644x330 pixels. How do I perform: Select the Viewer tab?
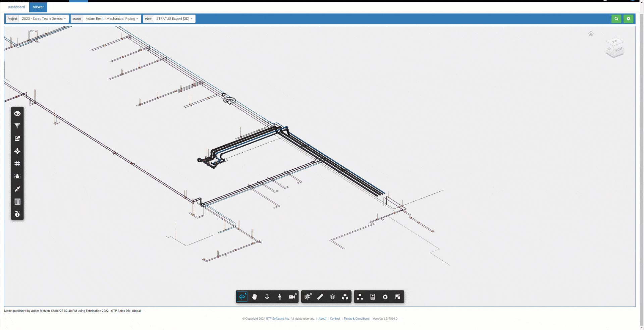pos(38,7)
